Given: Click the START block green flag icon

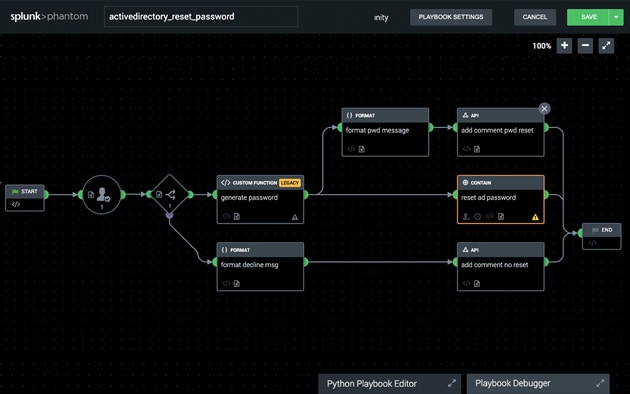Looking at the screenshot, I should (15, 192).
